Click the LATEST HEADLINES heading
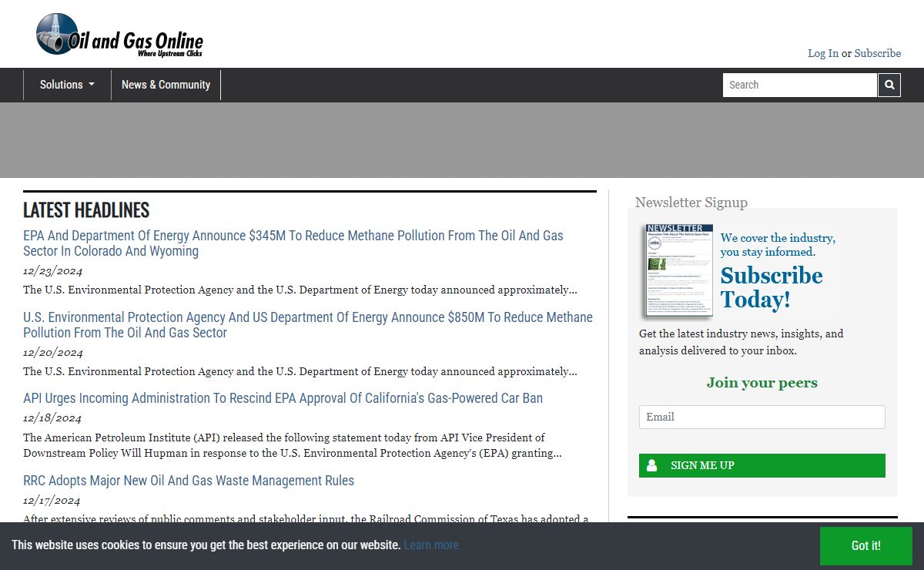The width and height of the screenshot is (924, 570). tap(86, 210)
